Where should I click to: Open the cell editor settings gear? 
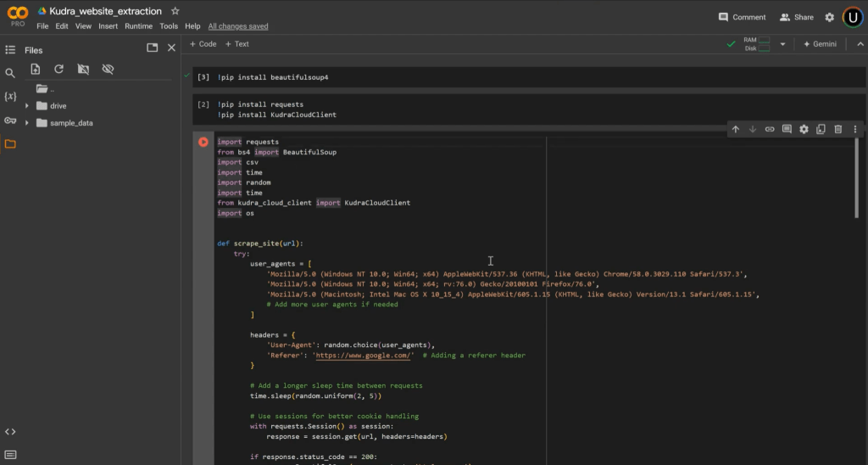tap(804, 129)
